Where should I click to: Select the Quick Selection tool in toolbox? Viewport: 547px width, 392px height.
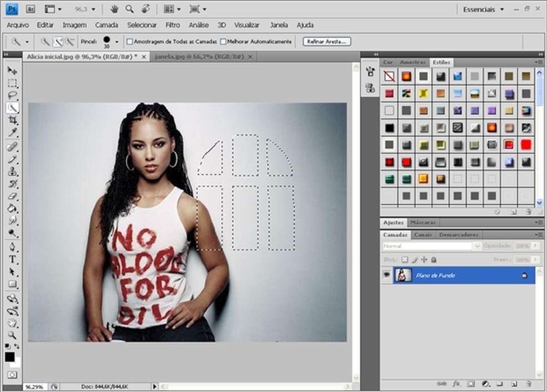click(12, 108)
